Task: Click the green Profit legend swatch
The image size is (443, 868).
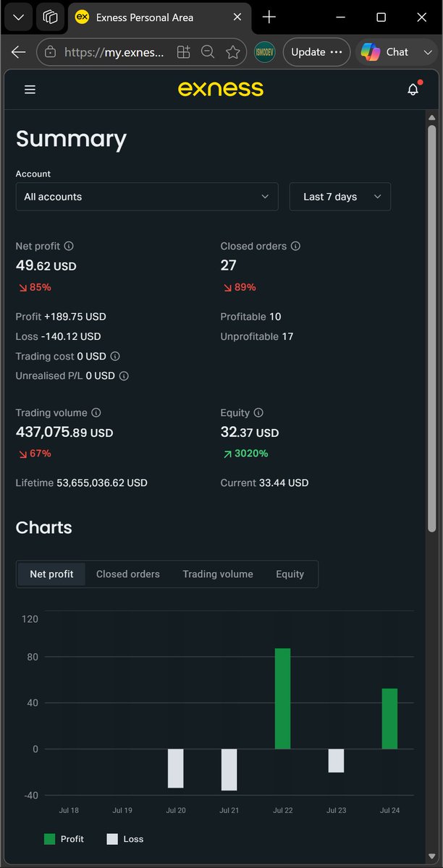Action: point(50,839)
